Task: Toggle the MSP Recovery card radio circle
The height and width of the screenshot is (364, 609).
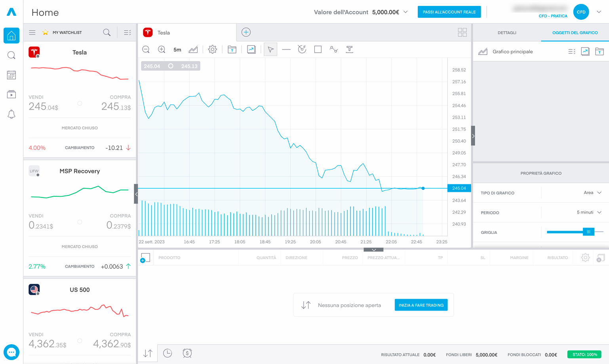Action: 80,222
